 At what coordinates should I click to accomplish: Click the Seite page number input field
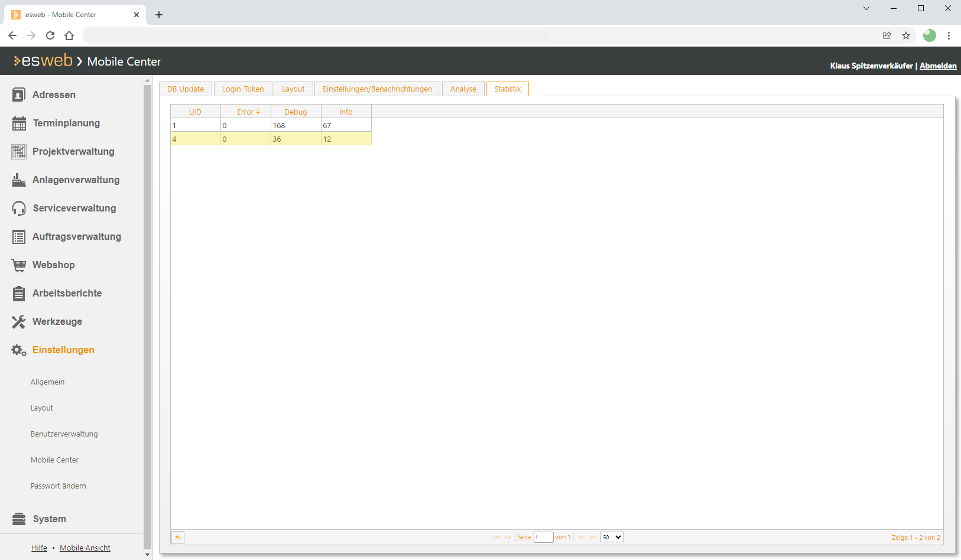[543, 537]
